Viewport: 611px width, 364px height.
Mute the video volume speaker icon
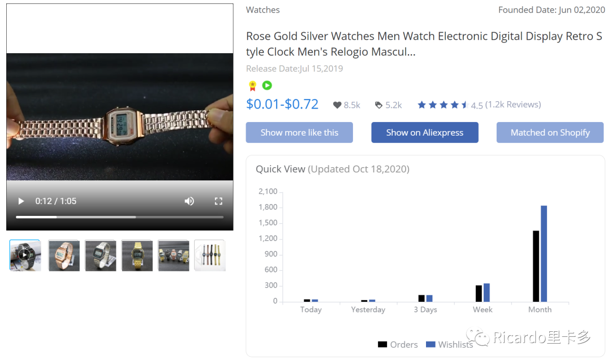click(x=190, y=201)
